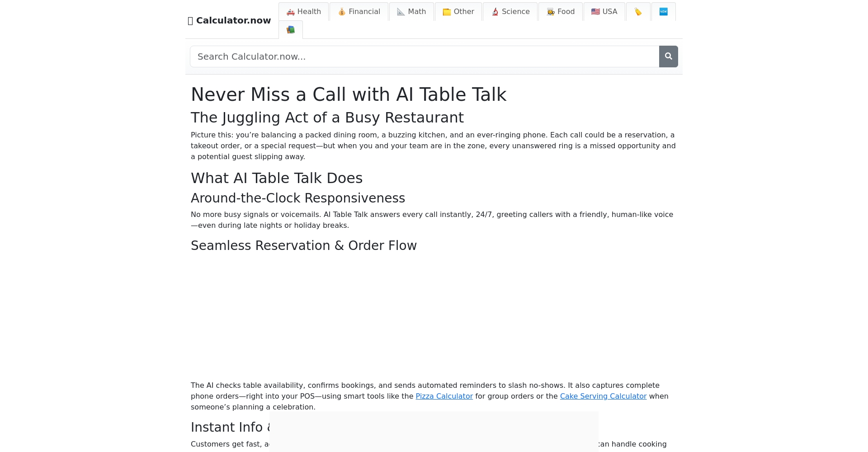Open the Pizza Calculator link
Image resolution: width=868 pixels, height=452 pixels.
(444, 396)
